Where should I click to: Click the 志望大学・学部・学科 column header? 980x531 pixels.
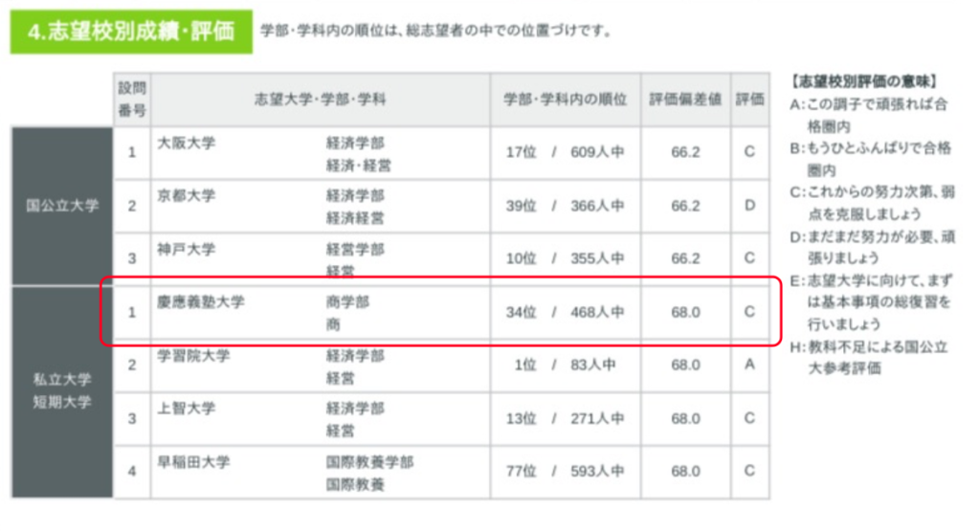(321, 100)
